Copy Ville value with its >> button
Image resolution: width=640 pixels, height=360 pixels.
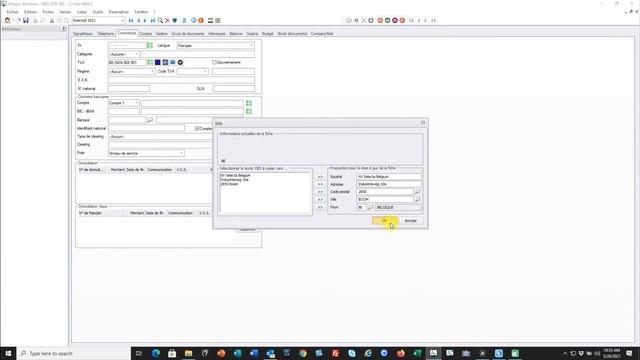click(x=320, y=200)
